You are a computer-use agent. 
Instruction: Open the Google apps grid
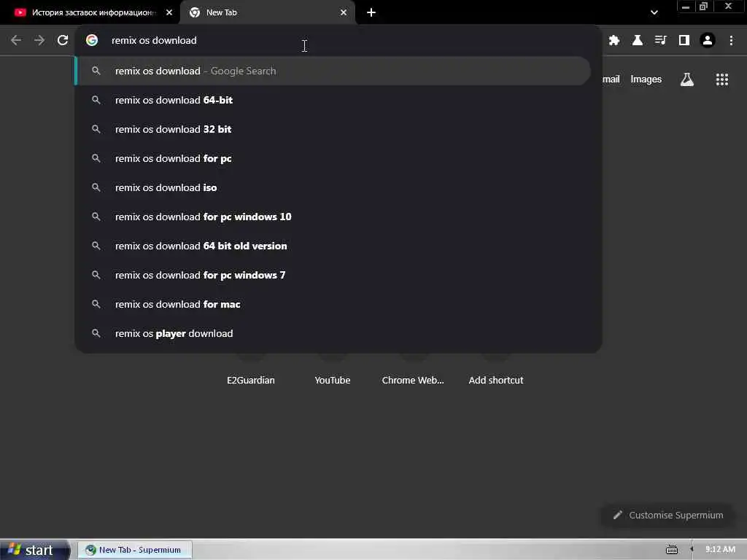(721, 79)
